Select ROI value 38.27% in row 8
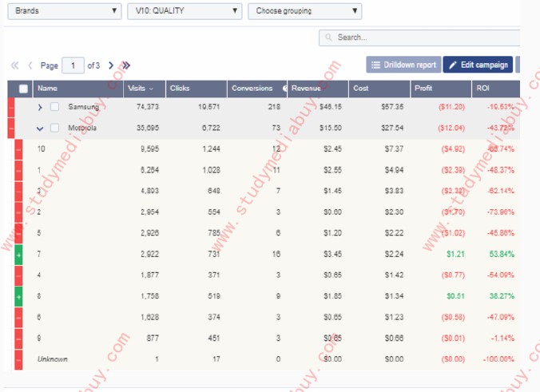540x392 pixels. click(502, 296)
